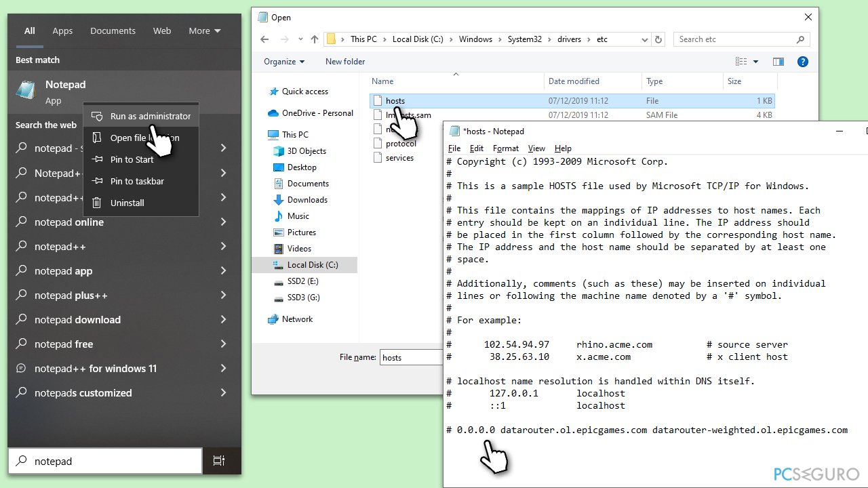Expand the notepad app suggestion chevron

(x=223, y=271)
